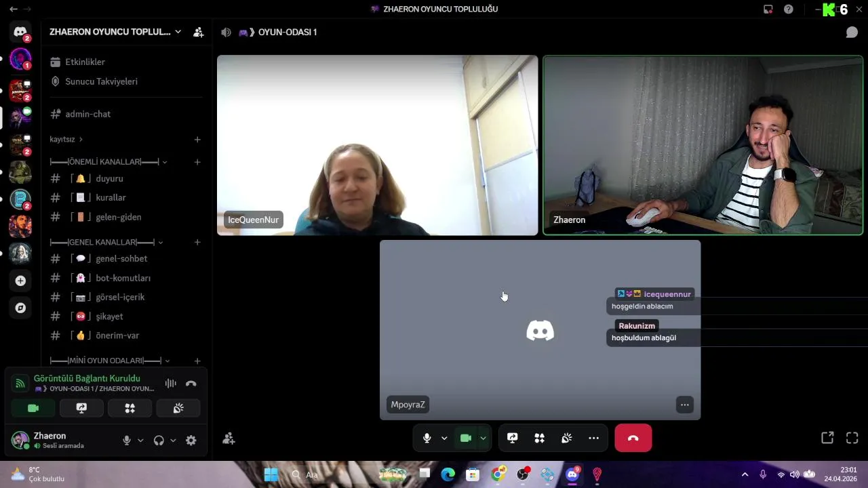Start an activity from the call bar
868x488 pixels.
539,438
